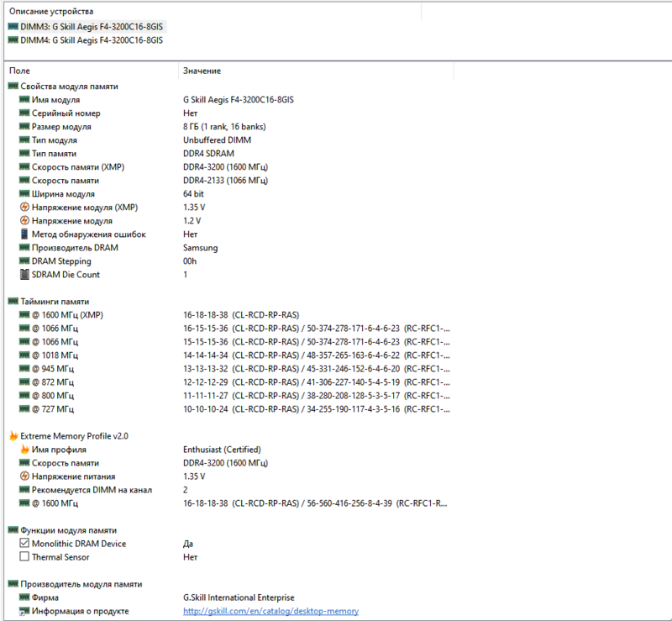Click the lightning icon in the 1.2 V row

(24, 221)
